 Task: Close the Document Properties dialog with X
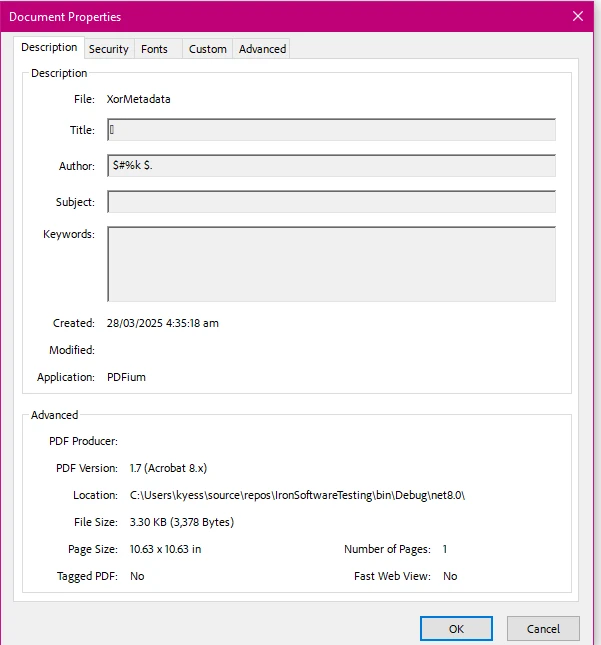point(577,16)
